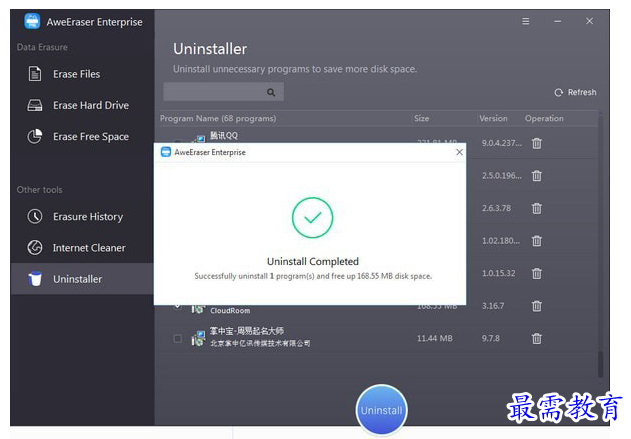Click AweEraser Enterprise logo in sidebar header
631x439 pixels.
pos(32,21)
